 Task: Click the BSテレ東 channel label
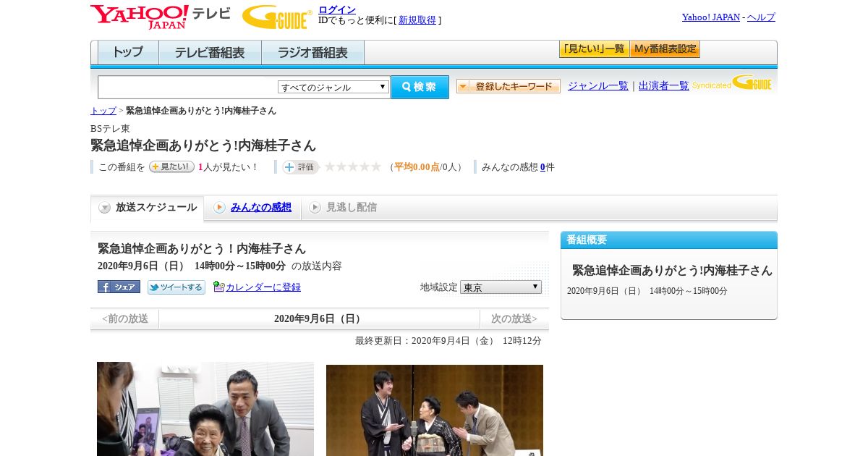coord(110,128)
